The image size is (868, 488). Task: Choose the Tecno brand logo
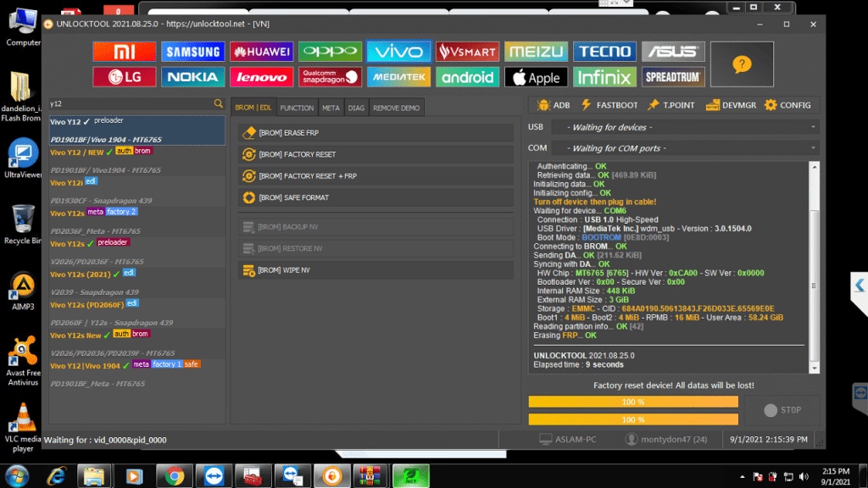[x=604, y=52]
